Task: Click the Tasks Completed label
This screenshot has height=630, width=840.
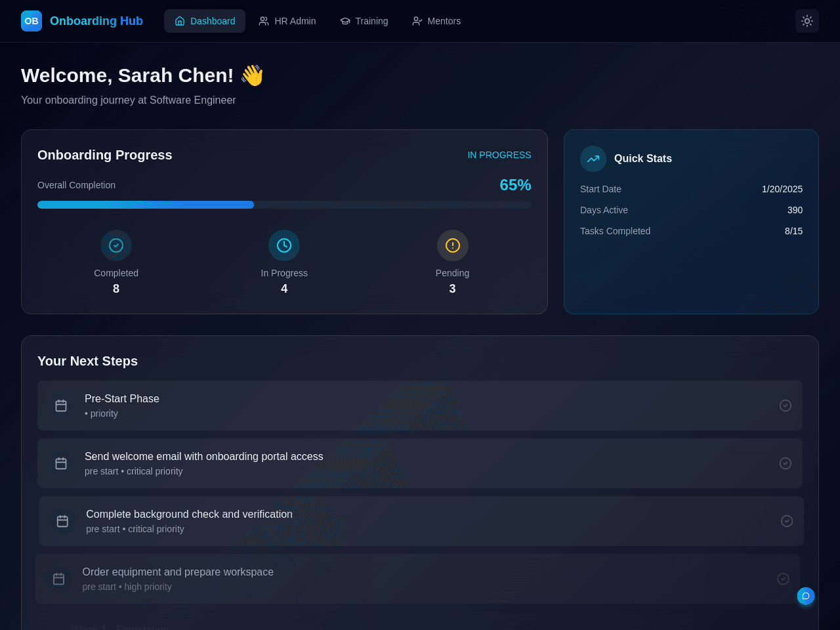Action: [x=615, y=231]
